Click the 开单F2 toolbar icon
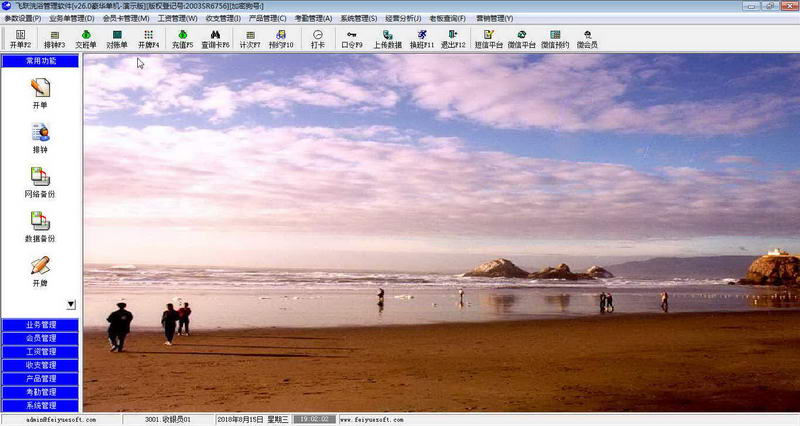The image size is (800, 426). click(20, 39)
